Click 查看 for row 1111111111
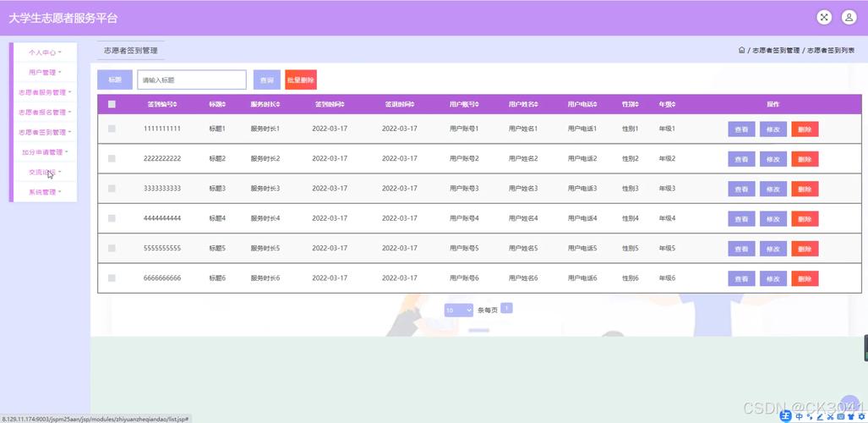The image size is (868, 423). [x=741, y=129]
